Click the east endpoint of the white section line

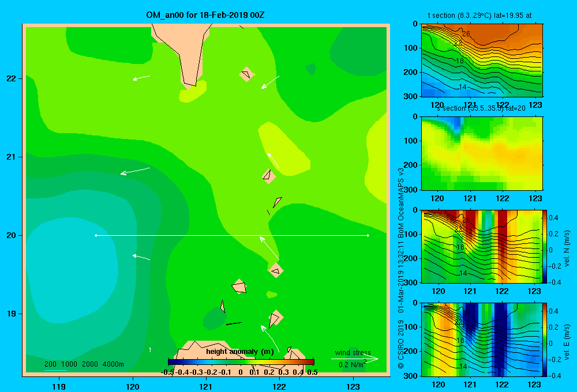coord(368,235)
